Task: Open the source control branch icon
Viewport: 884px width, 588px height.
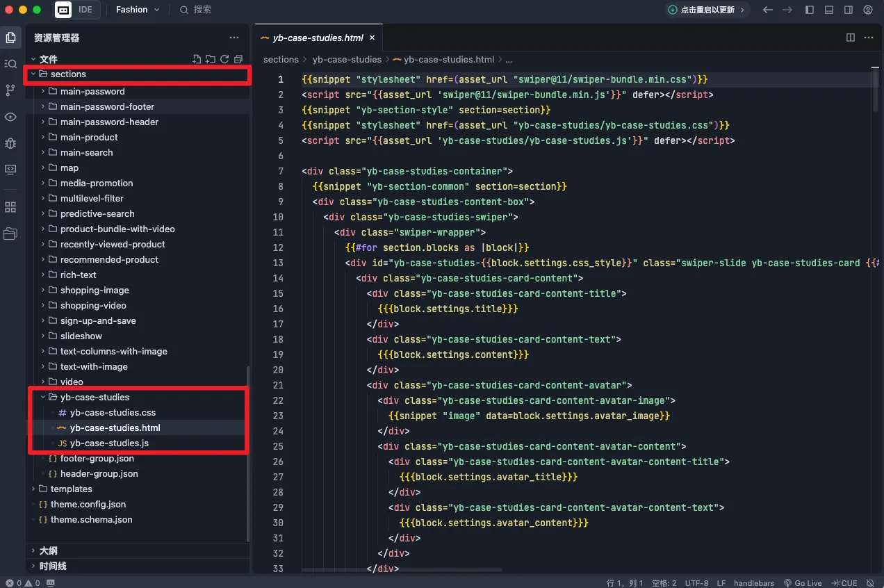Action: [10, 90]
